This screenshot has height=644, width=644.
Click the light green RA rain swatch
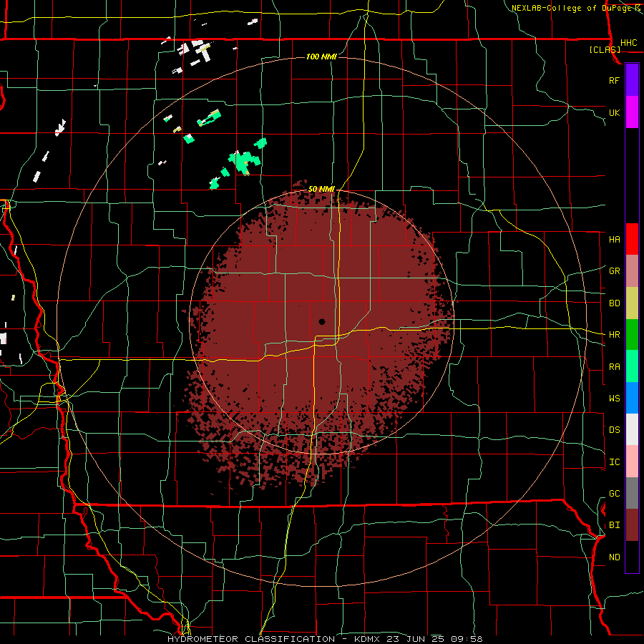632,366
